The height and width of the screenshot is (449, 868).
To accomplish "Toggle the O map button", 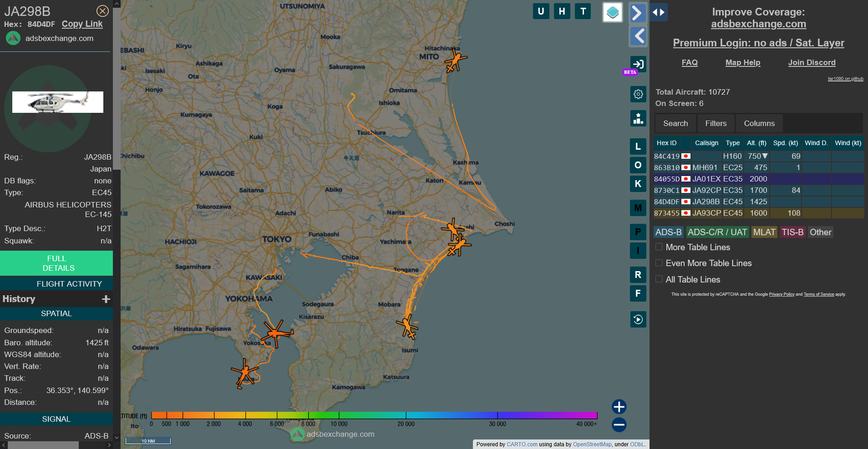I will point(638,165).
